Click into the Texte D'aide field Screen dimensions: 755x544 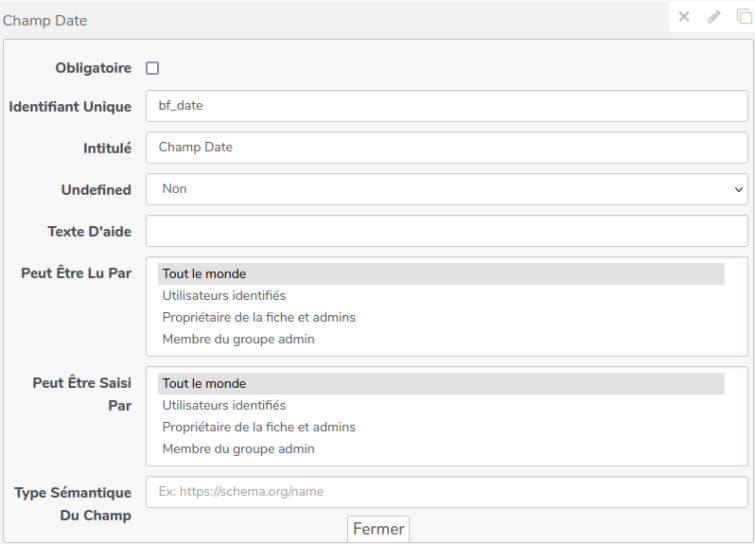tap(447, 231)
